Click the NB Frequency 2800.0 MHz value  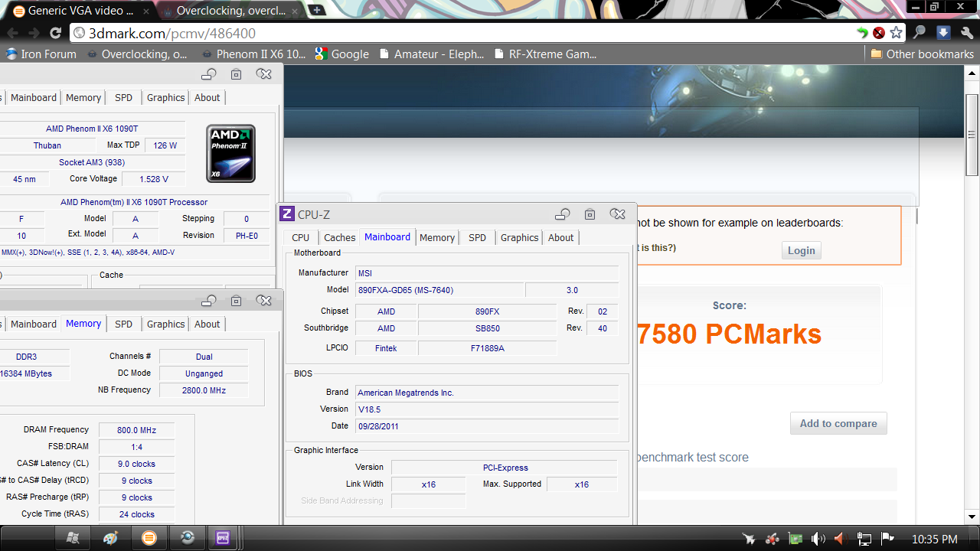click(x=204, y=390)
